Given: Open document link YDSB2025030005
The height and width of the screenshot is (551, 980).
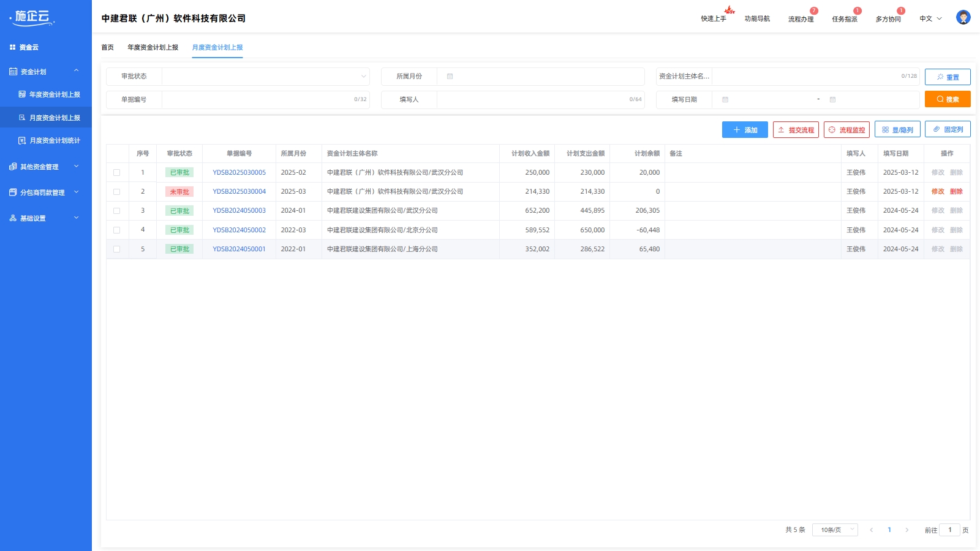Looking at the screenshot, I should coord(239,173).
